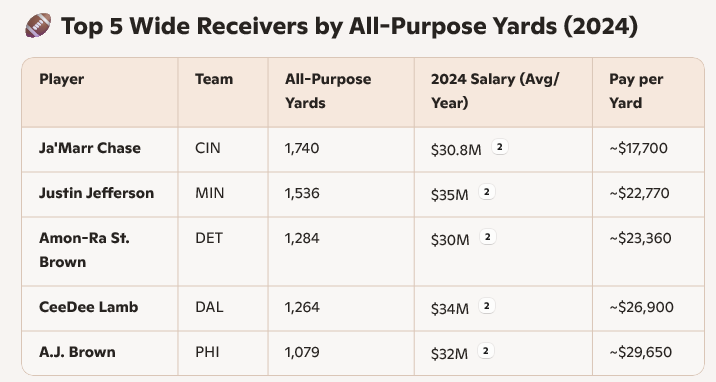Click the Pay per Yard header

point(636,91)
